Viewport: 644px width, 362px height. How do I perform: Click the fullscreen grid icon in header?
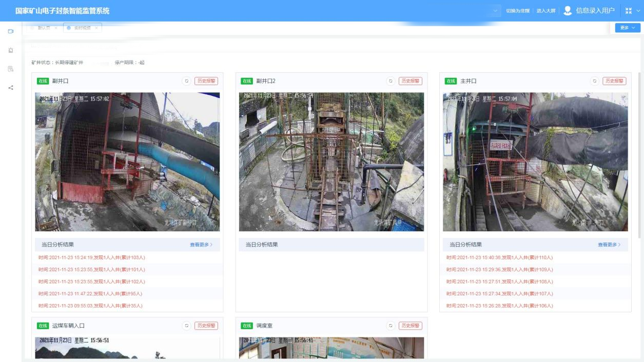coord(628,11)
